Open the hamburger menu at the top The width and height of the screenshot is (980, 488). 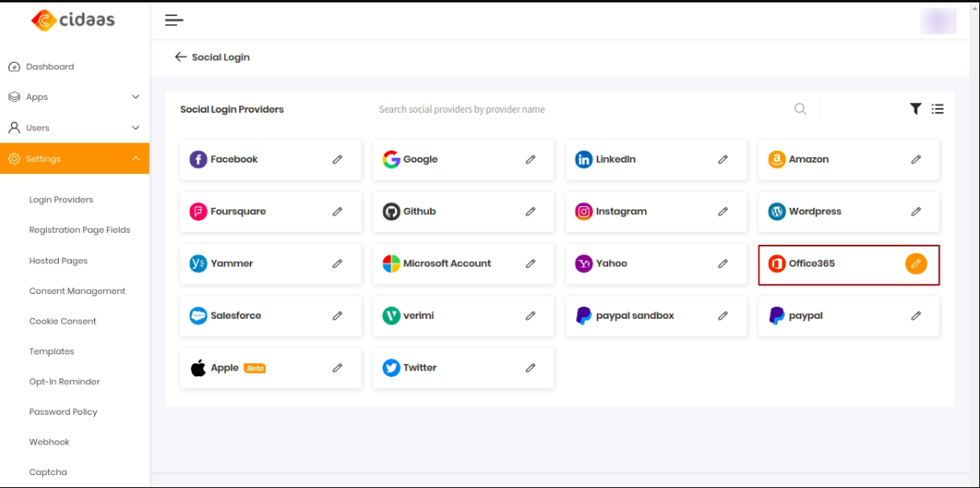(174, 19)
